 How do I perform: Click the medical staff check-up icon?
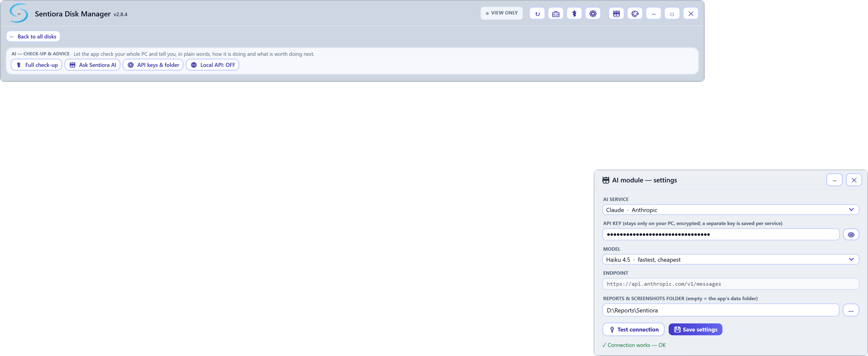click(x=574, y=14)
